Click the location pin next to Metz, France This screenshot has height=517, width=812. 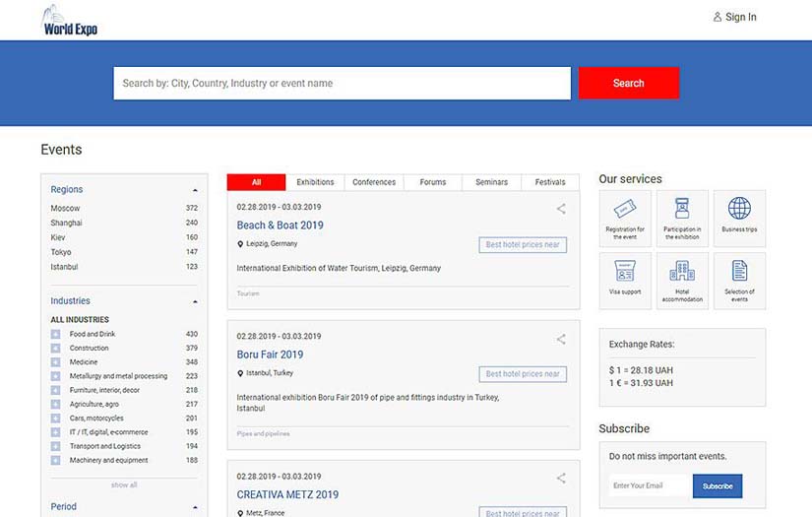(240, 513)
